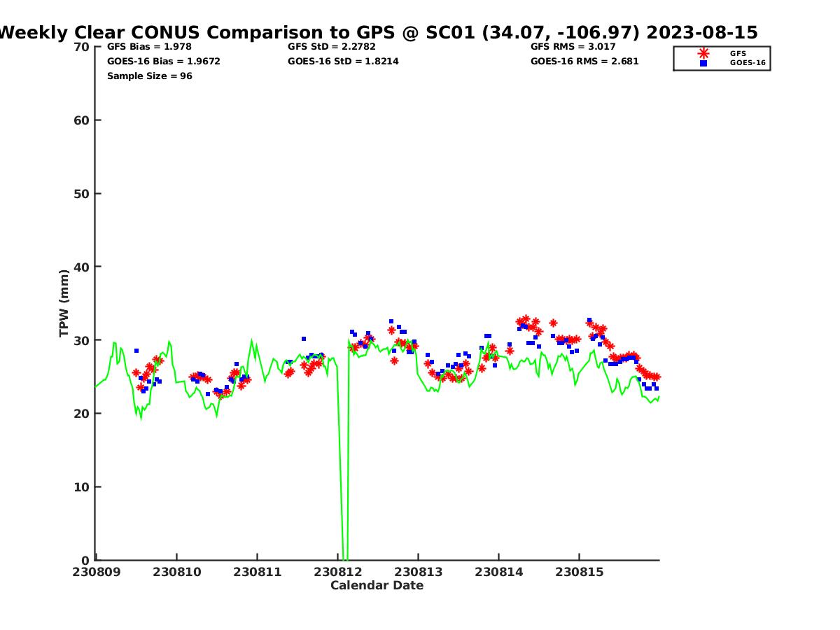Image resolution: width=840 pixels, height=630 pixels.
Task: Select the GFS legend text label
Action: pyautogui.click(x=738, y=53)
